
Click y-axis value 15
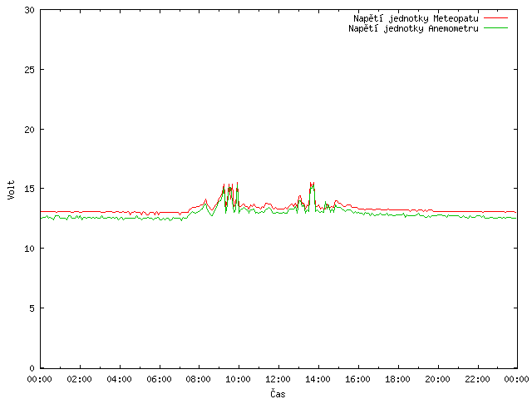pyautogui.click(x=30, y=189)
